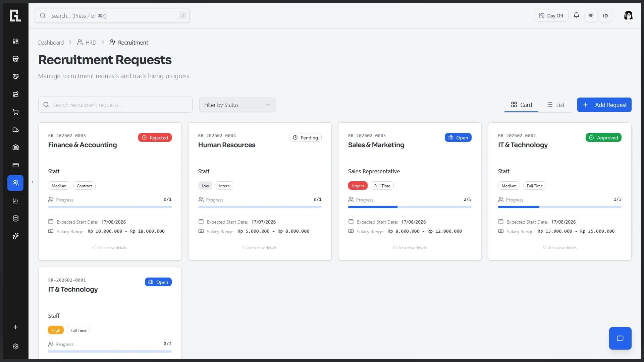Open the delivery truck icon in sidebar
Viewport: 644px width, 362px height.
[x=15, y=130]
